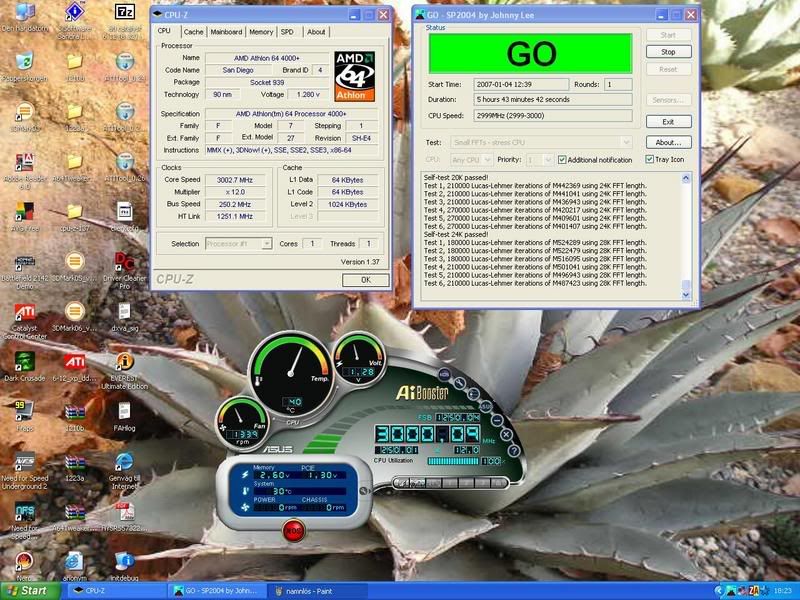Launch Battlefield 2142 Demo shortcut

[24, 262]
